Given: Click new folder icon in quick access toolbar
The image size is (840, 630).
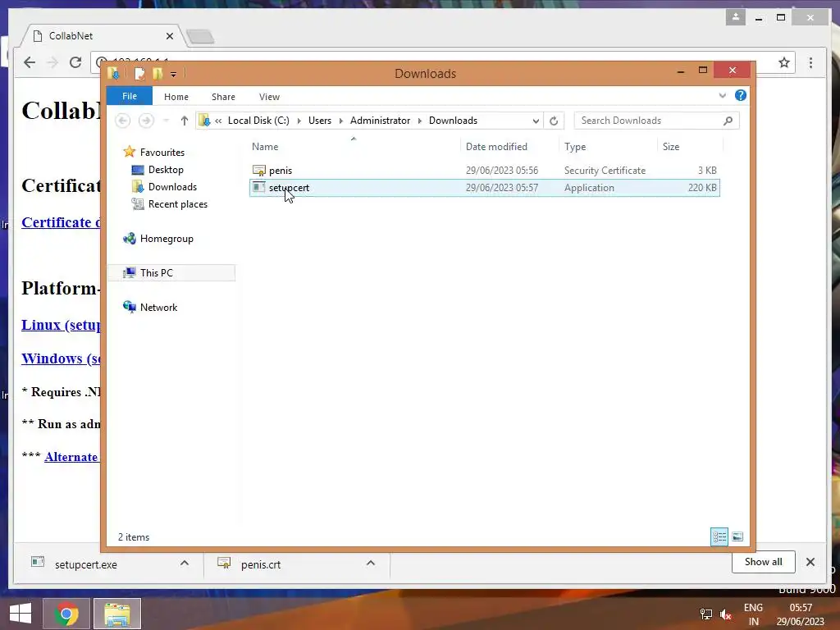Looking at the screenshot, I should [157, 73].
